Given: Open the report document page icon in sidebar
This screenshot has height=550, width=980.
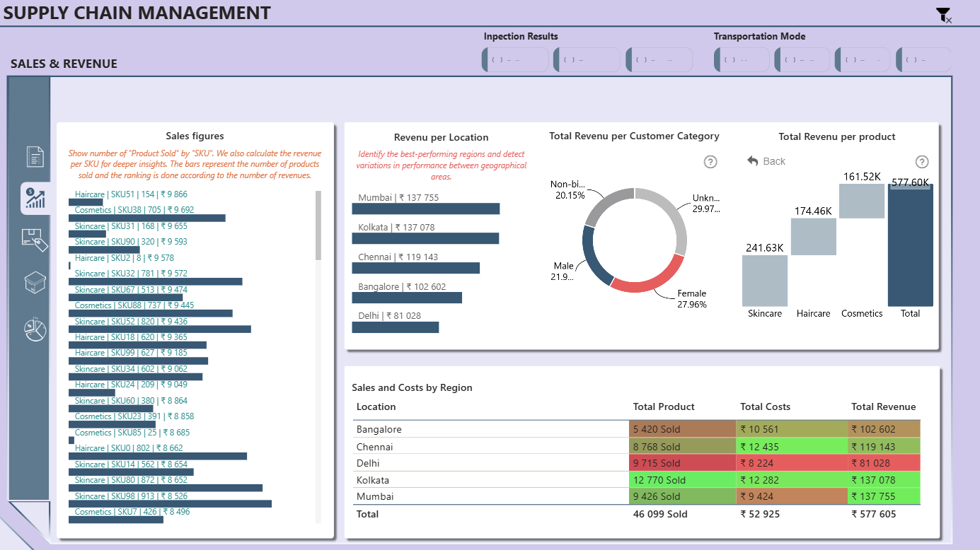Looking at the screenshot, I should 35,157.
